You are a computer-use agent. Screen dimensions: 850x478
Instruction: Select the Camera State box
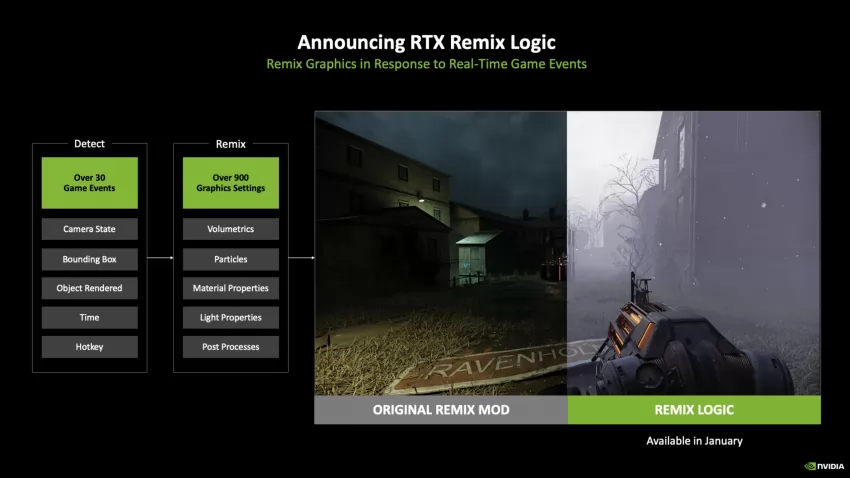[90, 229]
